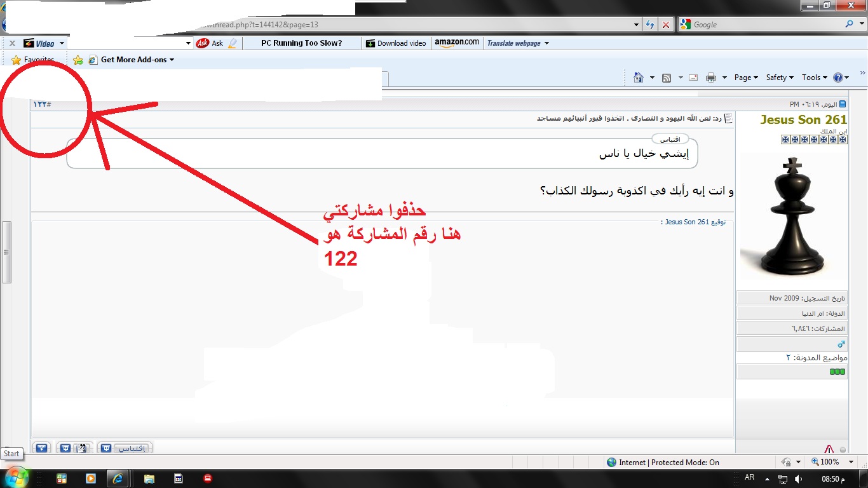
Task: Click the black chess king avatar
Action: 792,216
